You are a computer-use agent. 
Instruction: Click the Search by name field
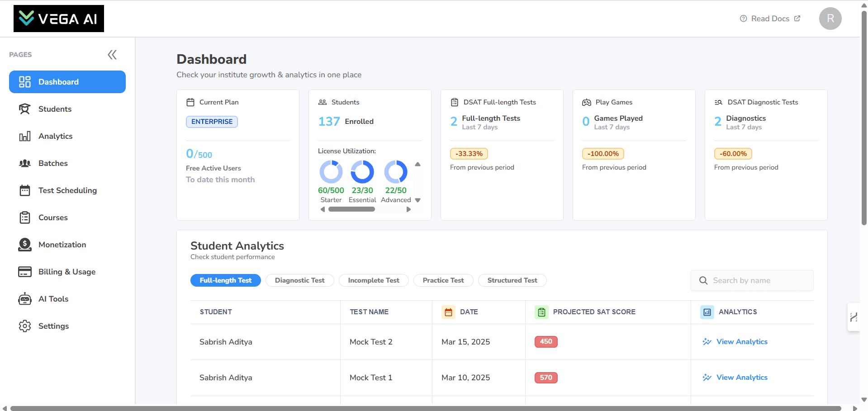(752, 280)
